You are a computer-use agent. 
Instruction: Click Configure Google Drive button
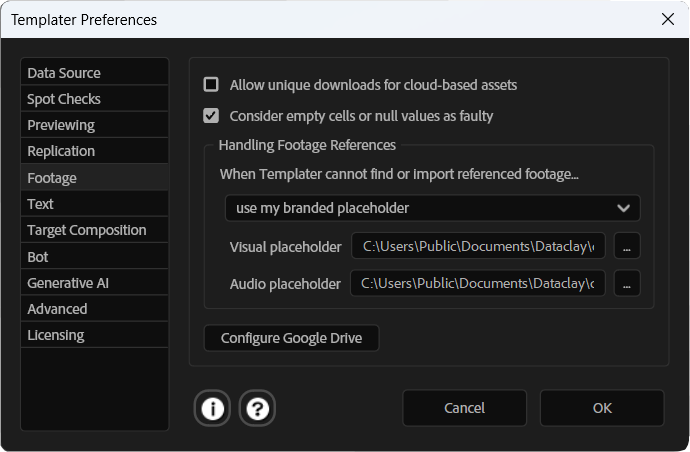[291, 338]
